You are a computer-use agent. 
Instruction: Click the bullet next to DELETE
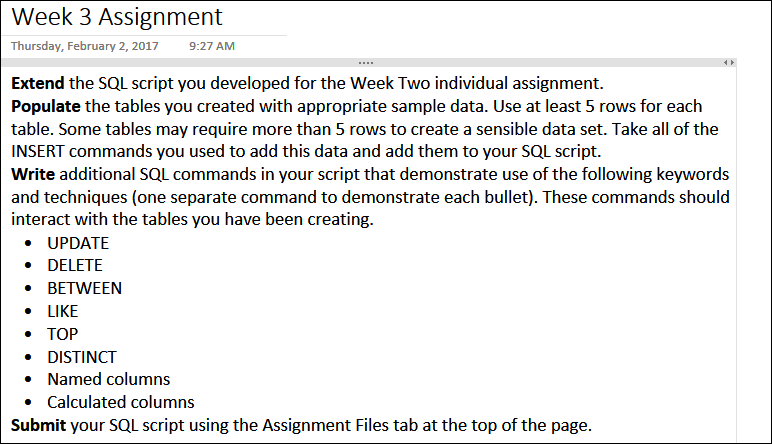(31, 266)
